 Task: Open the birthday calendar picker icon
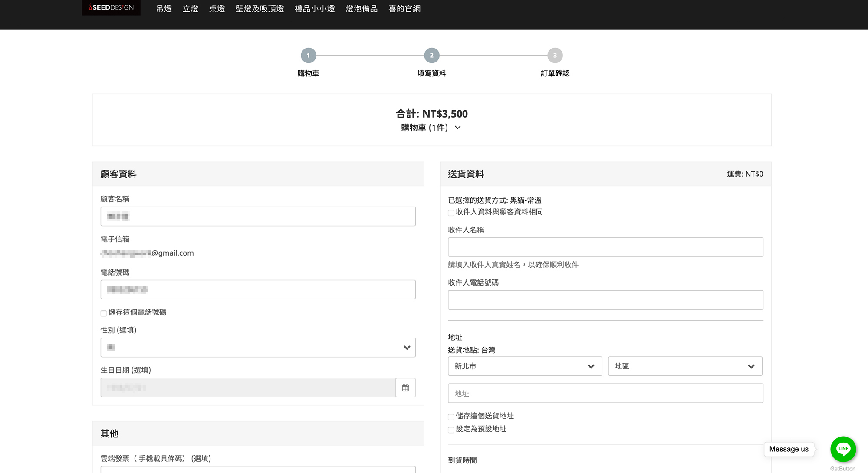click(405, 388)
